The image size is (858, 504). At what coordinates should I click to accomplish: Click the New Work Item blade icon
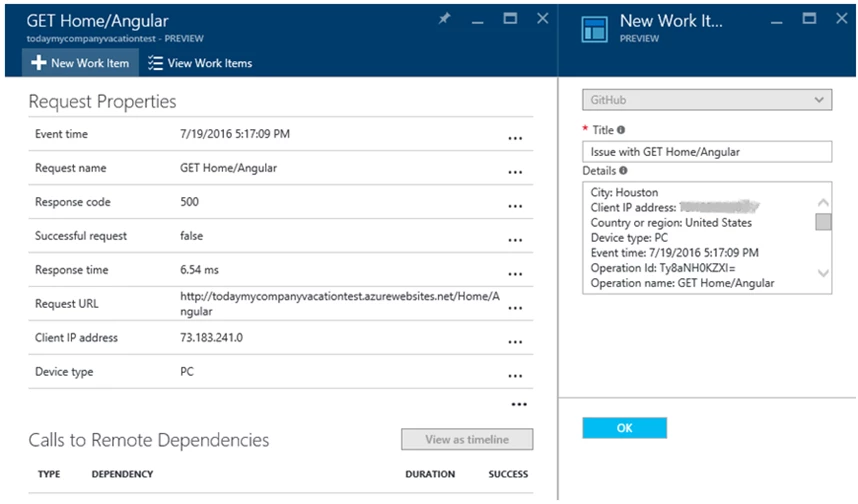click(594, 29)
